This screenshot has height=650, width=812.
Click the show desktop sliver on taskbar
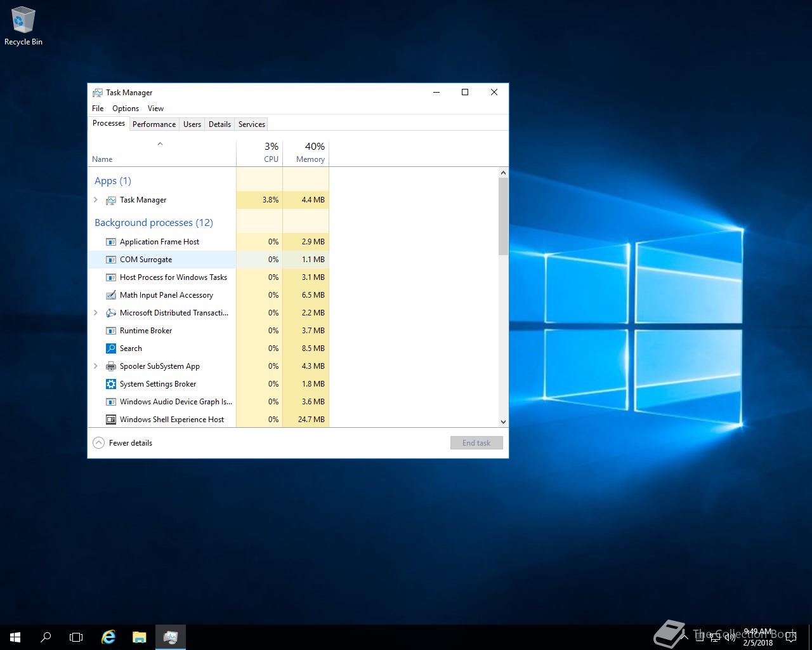tap(810, 637)
